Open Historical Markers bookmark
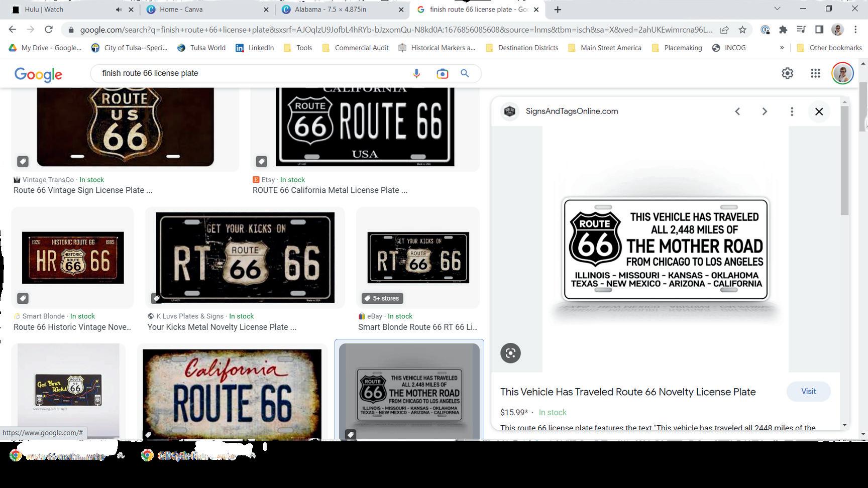868x488 pixels. 437,48
